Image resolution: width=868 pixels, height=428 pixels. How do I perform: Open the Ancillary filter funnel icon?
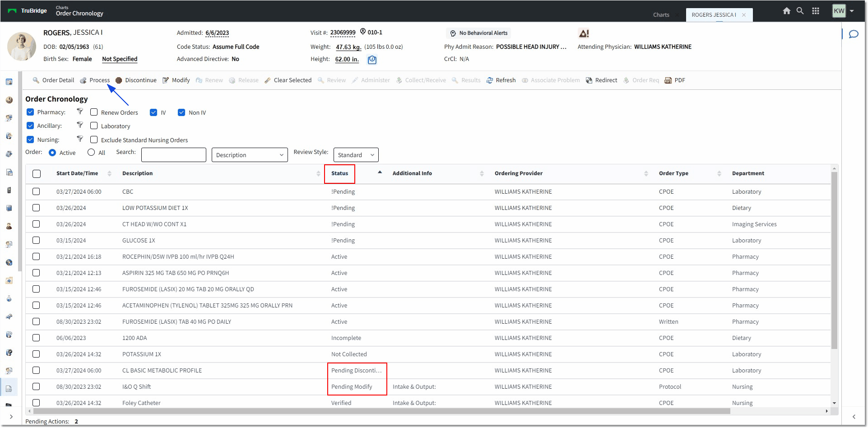[x=80, y=125]
